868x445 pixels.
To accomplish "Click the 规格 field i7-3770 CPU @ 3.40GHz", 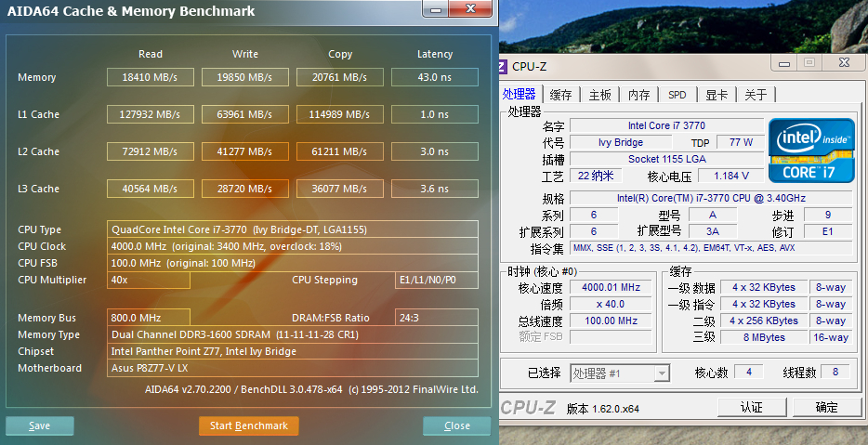I will [x=711, y=198].
